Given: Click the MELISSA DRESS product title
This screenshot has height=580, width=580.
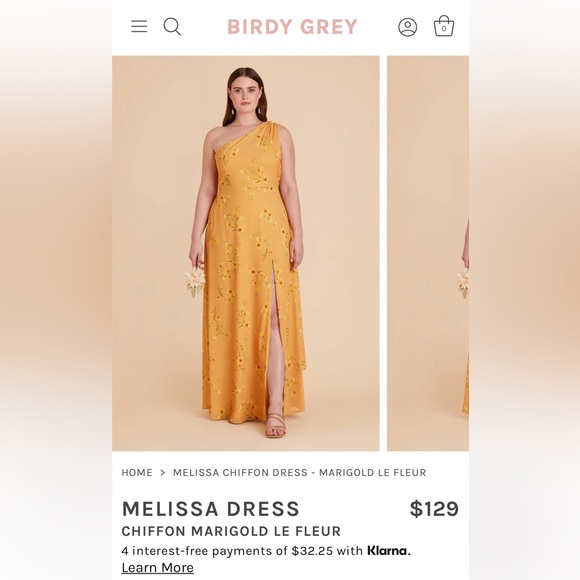Looking at the screenshot, I should tap(210, 509).
